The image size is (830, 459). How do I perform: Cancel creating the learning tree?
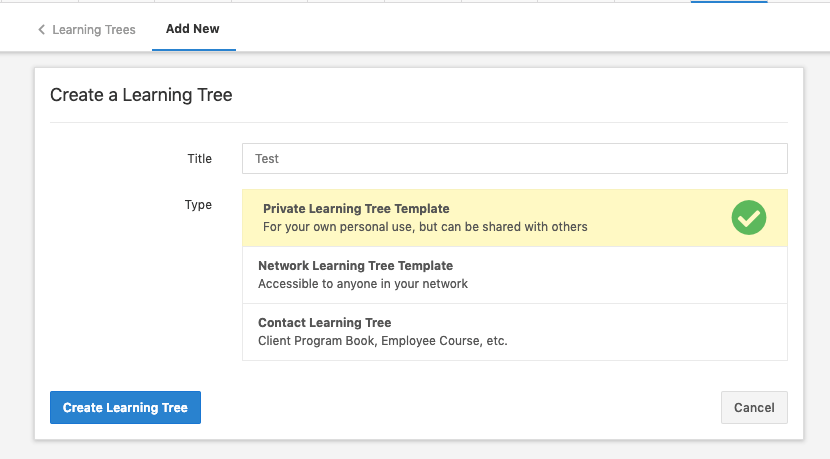pos(754,407)
